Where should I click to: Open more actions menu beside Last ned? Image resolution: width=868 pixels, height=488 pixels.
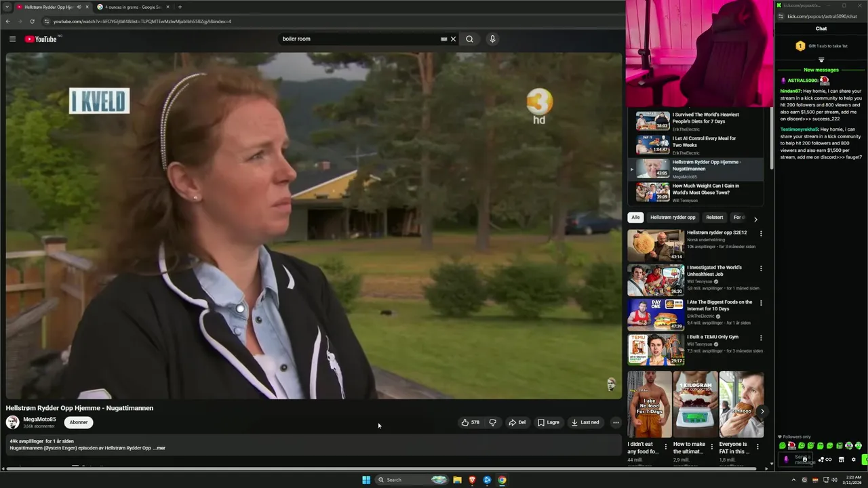(616, 422)
